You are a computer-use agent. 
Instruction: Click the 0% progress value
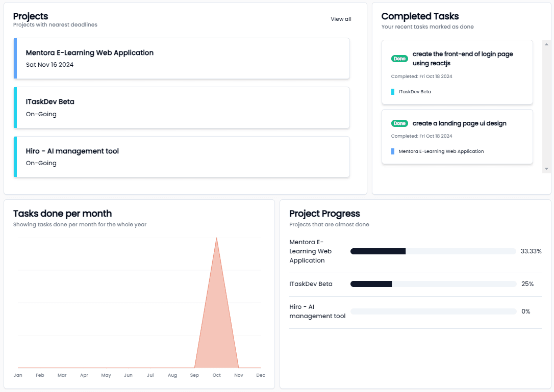pos(526,311)
